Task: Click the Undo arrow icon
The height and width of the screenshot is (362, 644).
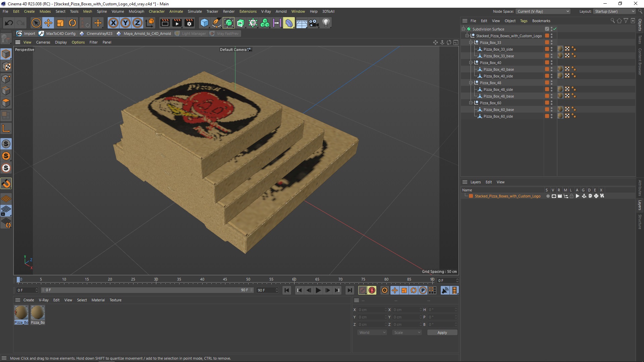Action: tap(9, 23)
